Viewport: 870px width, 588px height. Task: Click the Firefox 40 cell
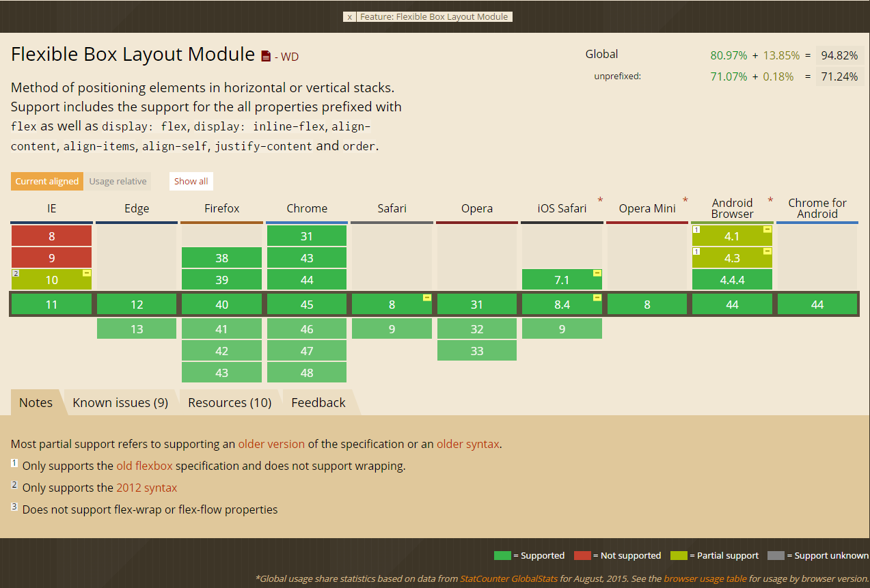[221, 305]
